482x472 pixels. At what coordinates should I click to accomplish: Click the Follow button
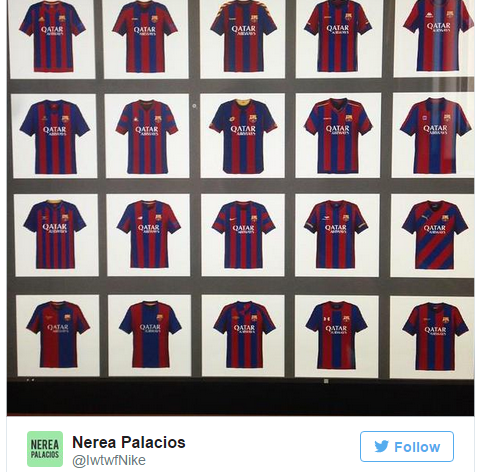407,446
